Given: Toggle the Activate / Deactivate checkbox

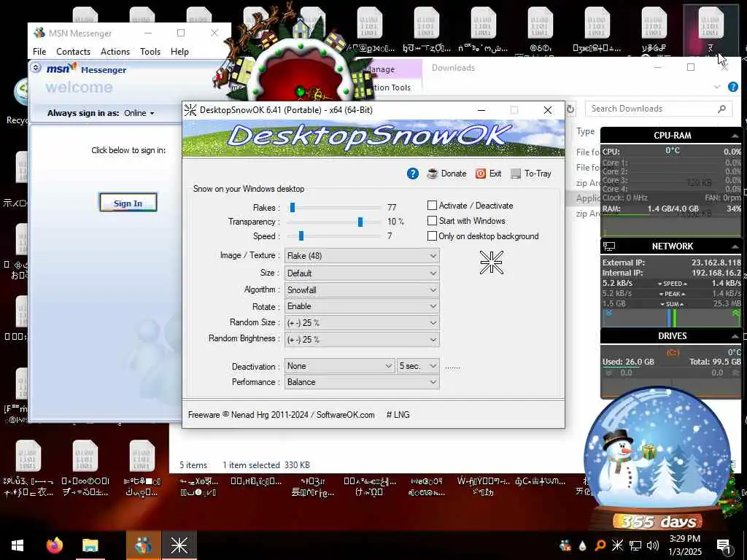Looking at the screenshot, I should click(x=432, y=205).
